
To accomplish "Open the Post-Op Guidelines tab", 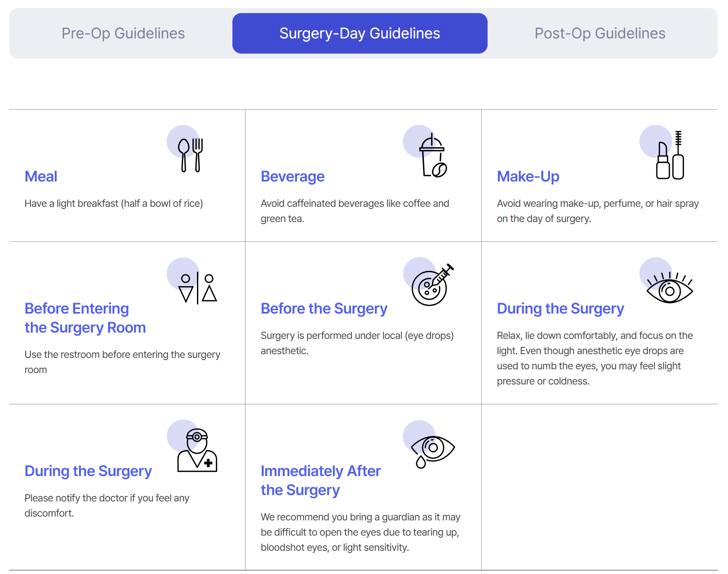I will pyautogui.click(x=600, y=33).
